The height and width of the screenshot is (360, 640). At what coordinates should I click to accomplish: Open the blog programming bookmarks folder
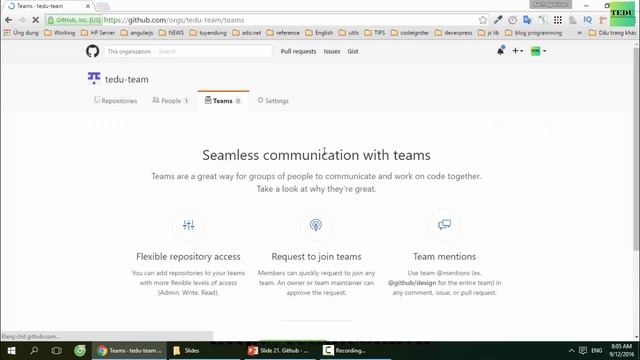533,33
